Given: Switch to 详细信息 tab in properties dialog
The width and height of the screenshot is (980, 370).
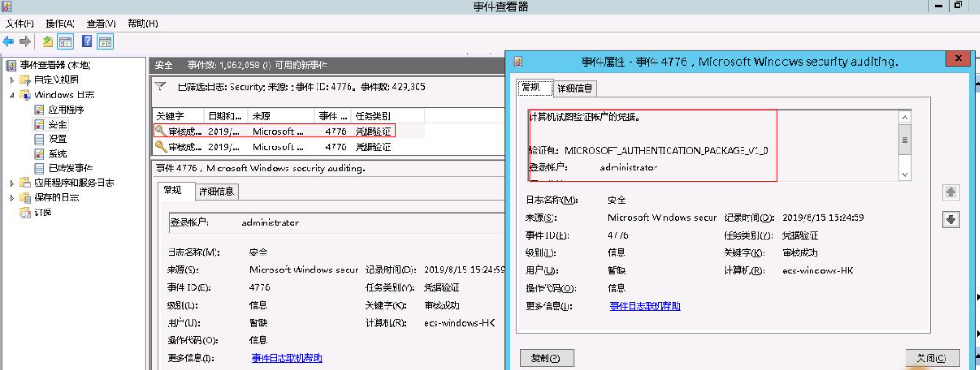Looking at the screenshot, I should [575, 89].
